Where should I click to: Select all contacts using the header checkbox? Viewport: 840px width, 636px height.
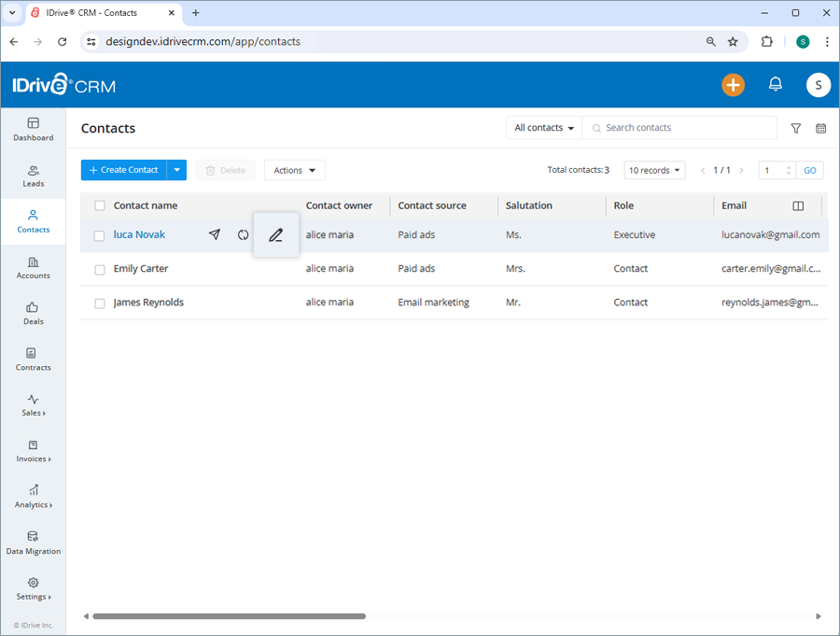[99, 205]
